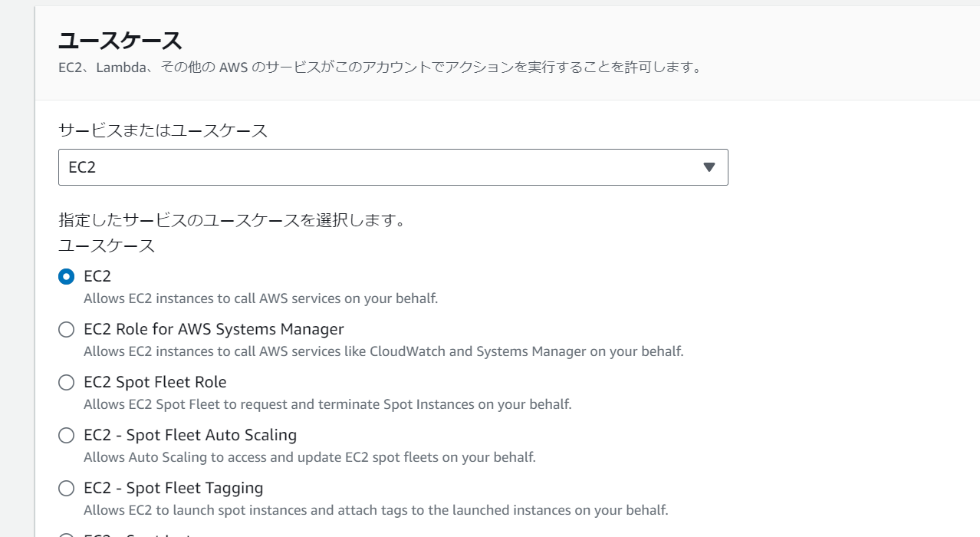Select EC2 Spot Fleet Role option
Screen dimensions: 980x537
tap(66, 382)
